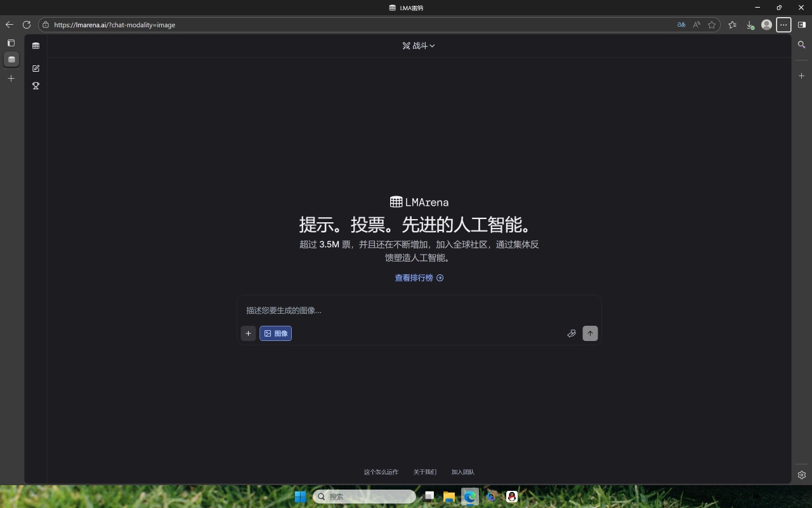The image size is (812, 508).
Task: Select the LMArena tab in vertical tab strip
Action: pyautogui.click(x=11, y=60)
